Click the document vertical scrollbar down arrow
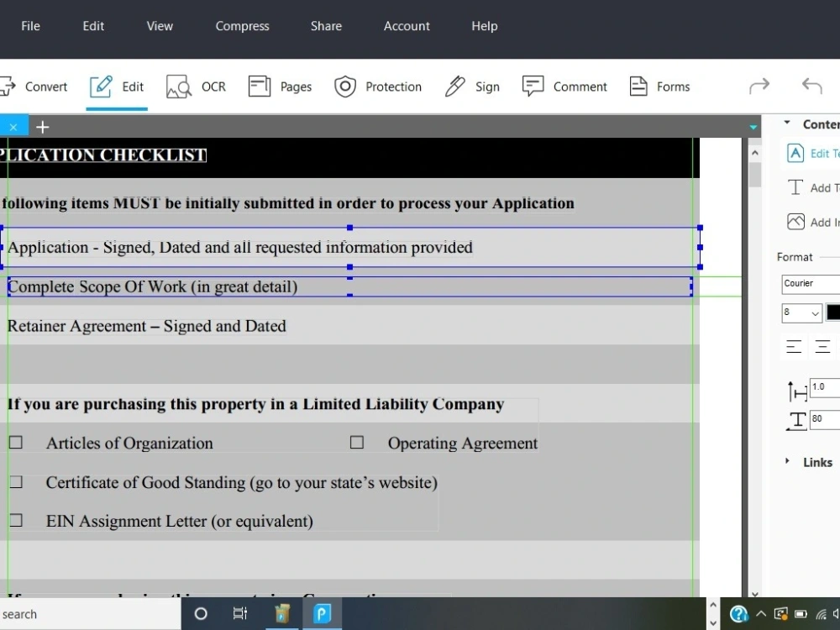The width and height of the screenshot is (840, 630). 755,594
